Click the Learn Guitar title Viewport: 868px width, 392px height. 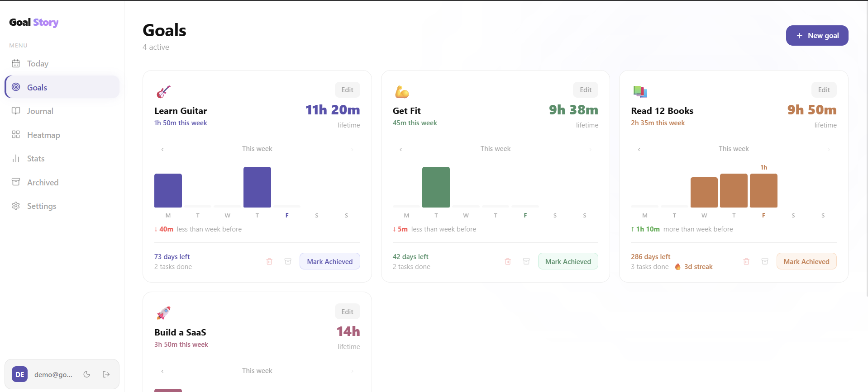181,111
